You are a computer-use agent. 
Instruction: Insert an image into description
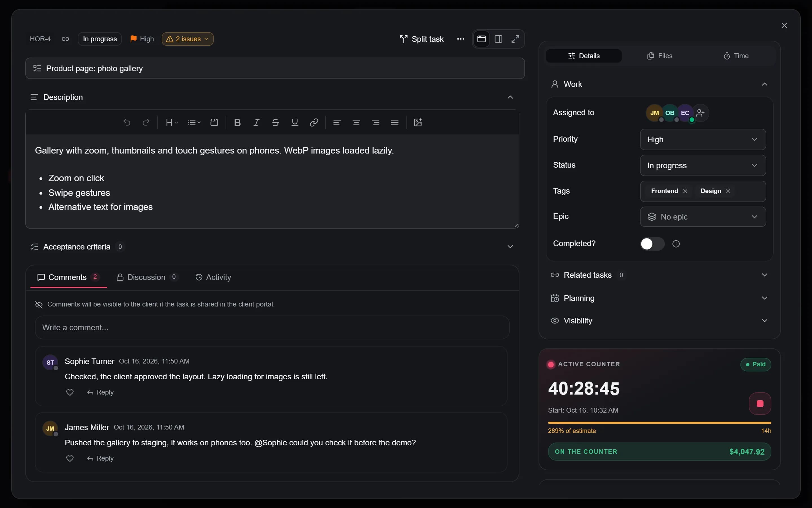(418, 122)
